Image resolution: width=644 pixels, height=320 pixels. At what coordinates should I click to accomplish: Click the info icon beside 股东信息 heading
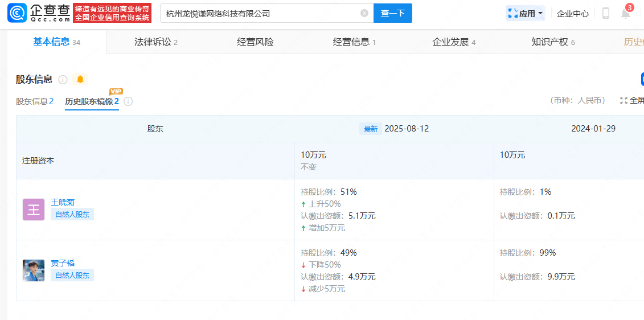click(63, 80)
